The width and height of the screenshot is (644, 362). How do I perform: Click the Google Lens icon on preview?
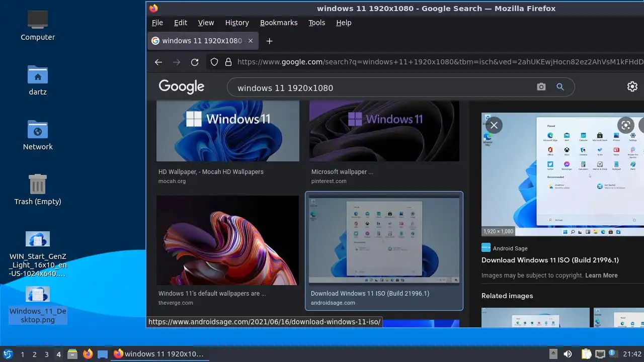pyautogui.click(x=625, y=125)
